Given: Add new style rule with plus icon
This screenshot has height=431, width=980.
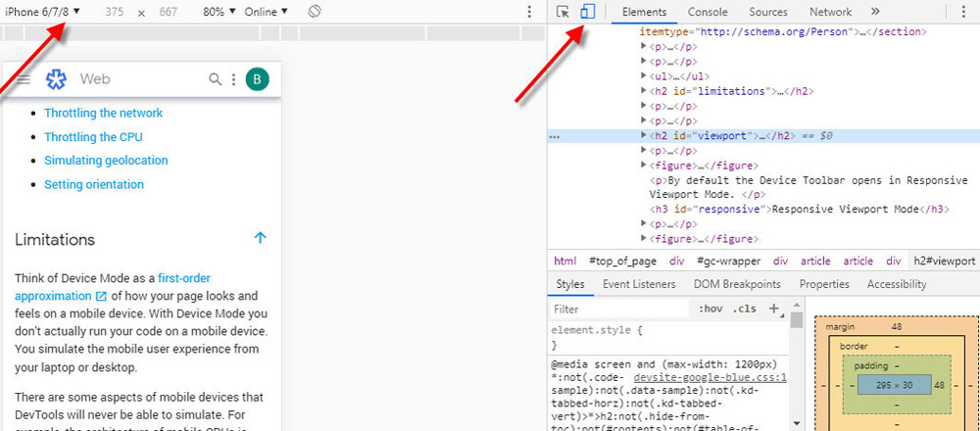Looking at the screenshot, I should 774,309.
